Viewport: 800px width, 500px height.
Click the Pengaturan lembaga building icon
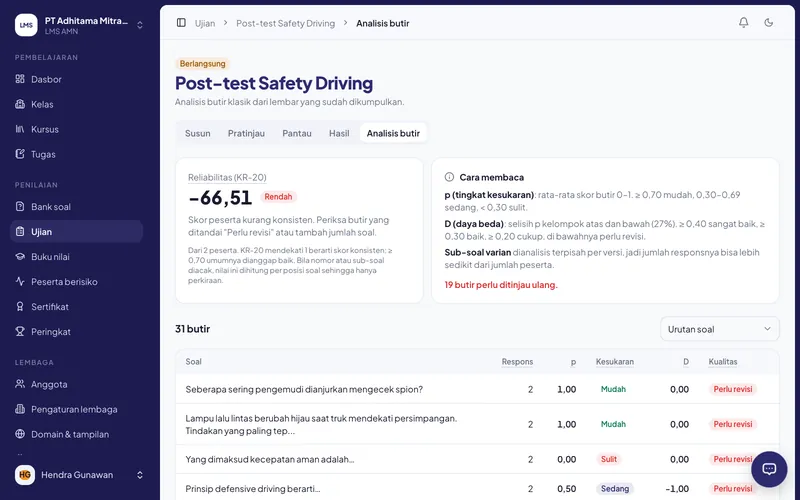(20, 409)
